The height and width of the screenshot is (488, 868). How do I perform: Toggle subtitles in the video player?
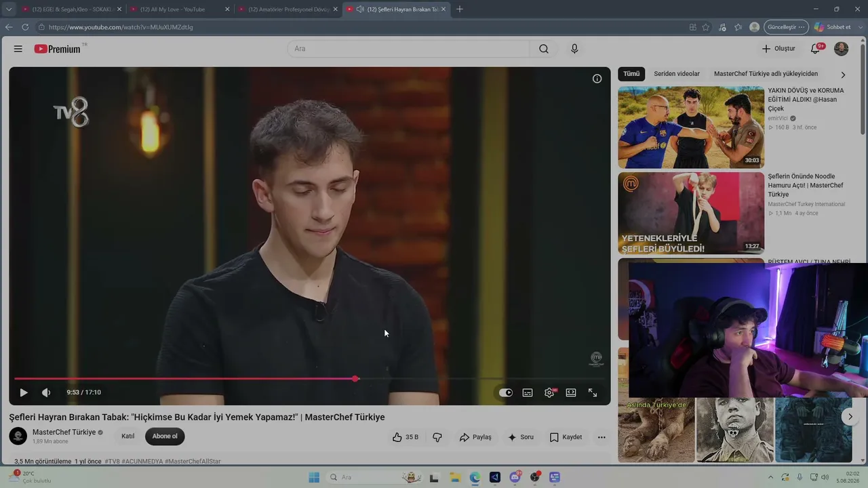click(x=528, y=392)
